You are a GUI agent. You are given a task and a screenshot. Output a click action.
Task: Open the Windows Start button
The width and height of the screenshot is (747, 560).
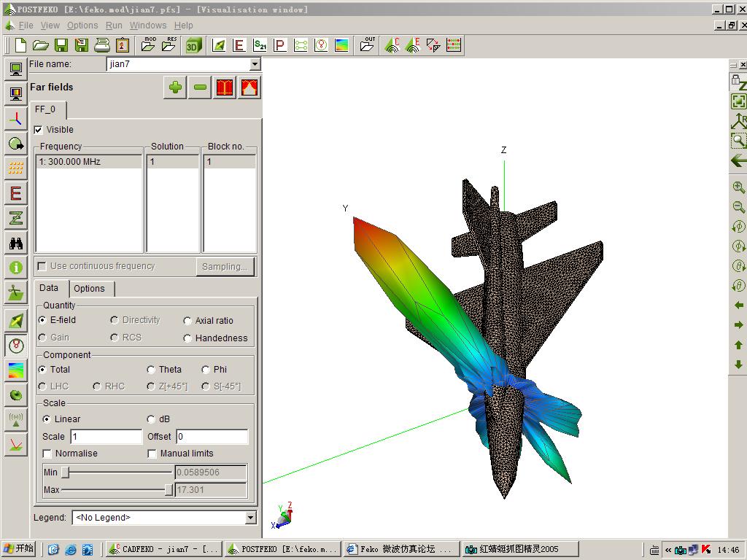click(x=19, y=548)
